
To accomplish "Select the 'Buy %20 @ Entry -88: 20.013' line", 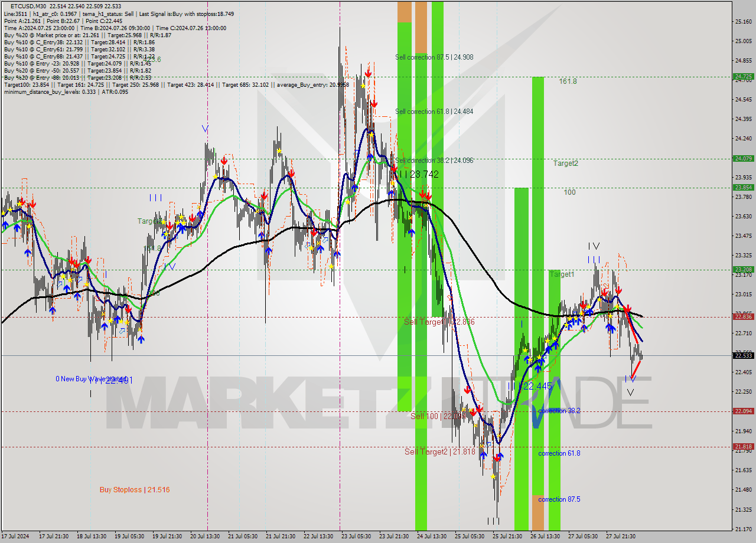I will (77, 78).
